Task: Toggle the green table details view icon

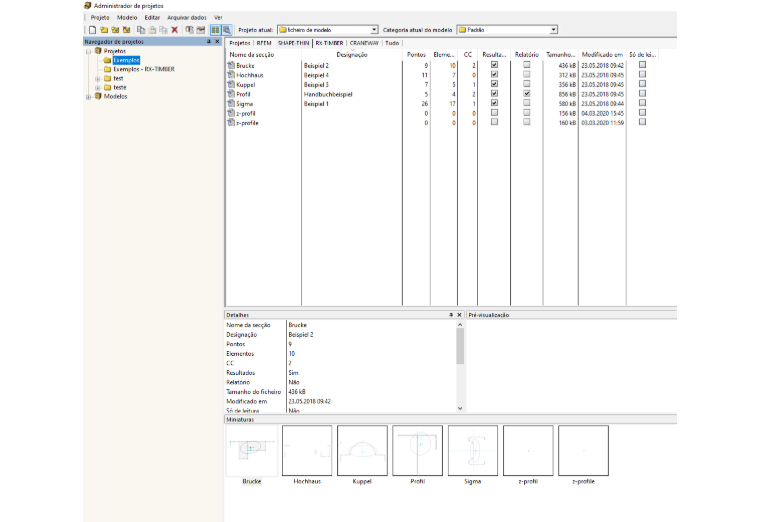Action: pyautogui.click(x=215, y=30)
